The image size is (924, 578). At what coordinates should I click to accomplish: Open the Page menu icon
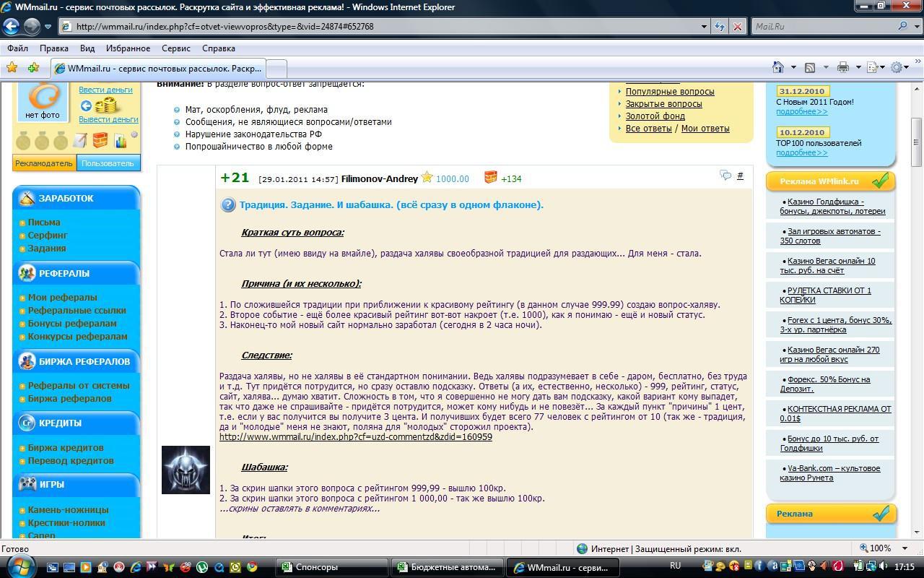(872, 67)
